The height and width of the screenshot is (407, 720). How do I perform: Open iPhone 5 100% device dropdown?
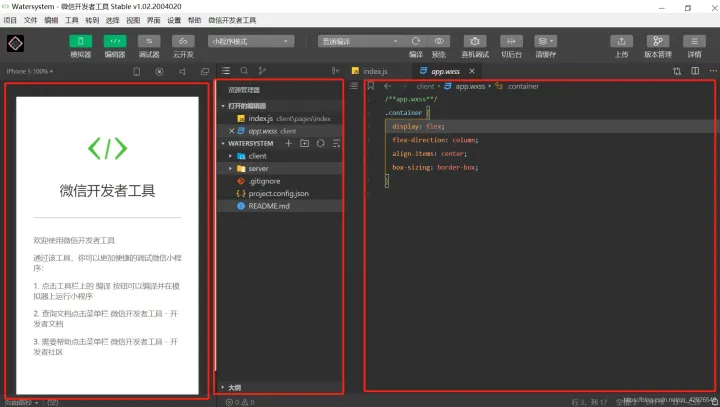tap(30, 71)
